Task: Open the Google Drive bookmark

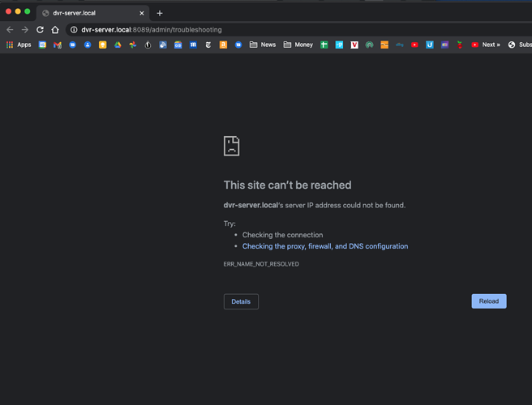Action: point(118,45)
